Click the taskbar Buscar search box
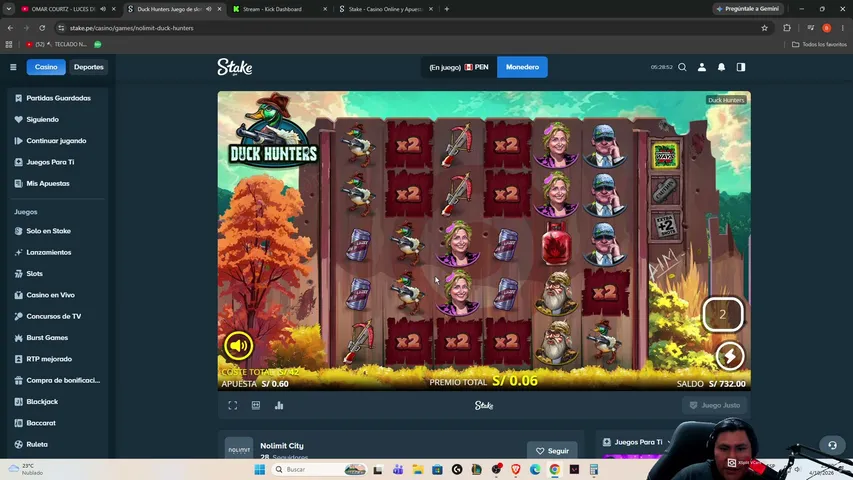The width and height of the screenshot is (853, 480). click(320, 469)
